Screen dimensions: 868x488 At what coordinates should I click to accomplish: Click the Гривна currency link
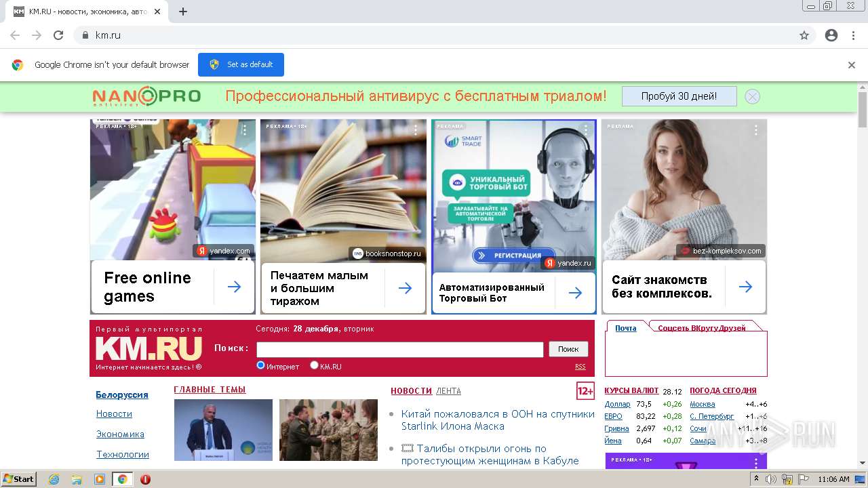click(616, 428)
